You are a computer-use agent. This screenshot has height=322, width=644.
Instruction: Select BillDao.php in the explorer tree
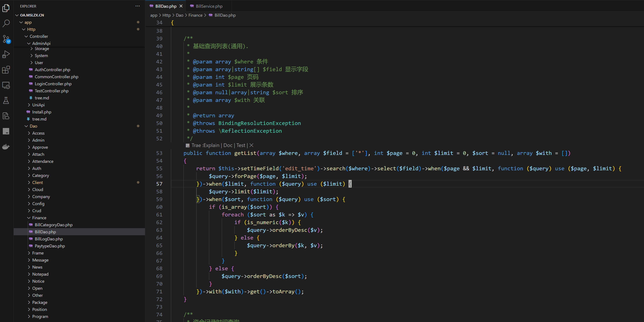(79, 232)
